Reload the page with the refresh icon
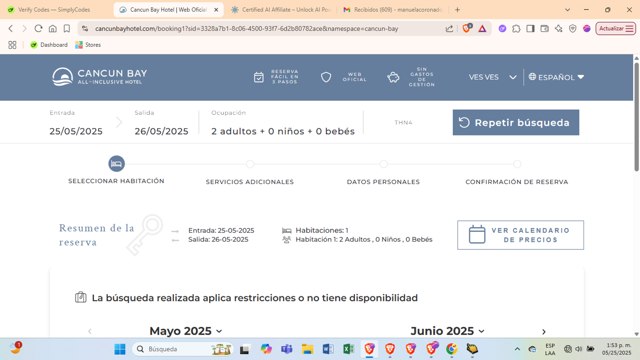640x360 pixels. tap(38, 29)
